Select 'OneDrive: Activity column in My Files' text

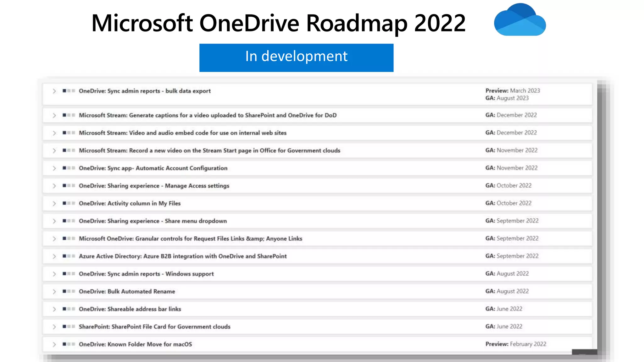(x=130, y=203)
